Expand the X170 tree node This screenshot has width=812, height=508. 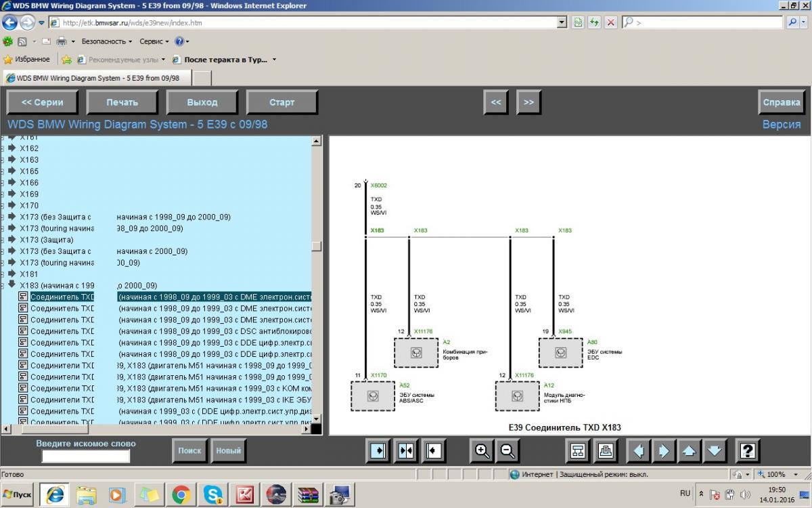pos(12,205)
